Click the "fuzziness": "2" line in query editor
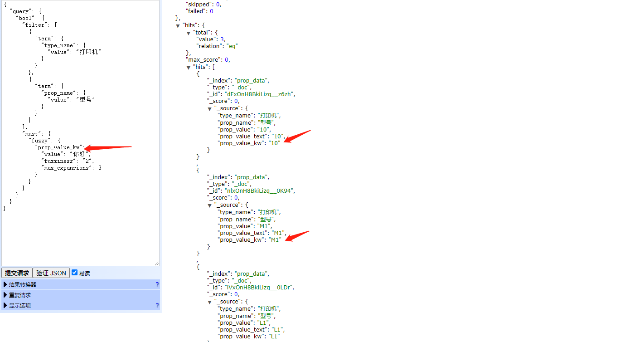644x342 pixels. (68, 161)
